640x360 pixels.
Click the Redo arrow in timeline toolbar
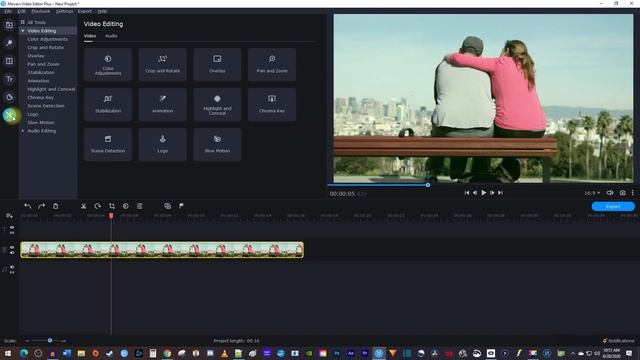coord(41,206)
